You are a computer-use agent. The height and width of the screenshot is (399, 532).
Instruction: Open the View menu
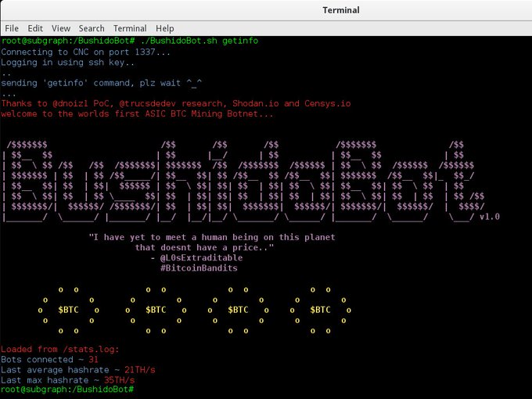pos(61,28)
